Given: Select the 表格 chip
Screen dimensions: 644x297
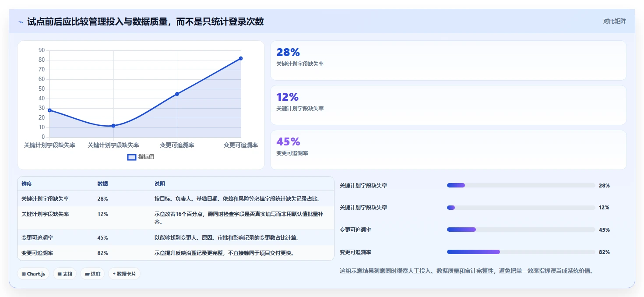Looking at the screenshot, I should pyautogui.click(x=65, y=274).
